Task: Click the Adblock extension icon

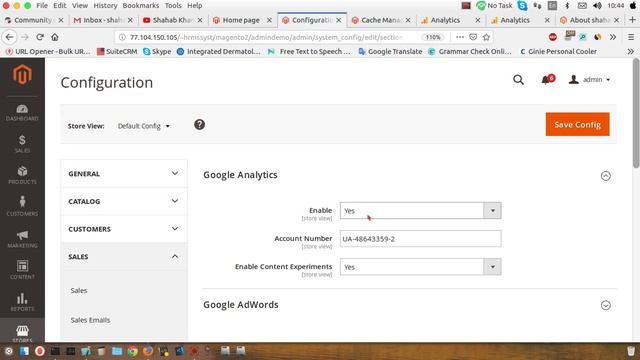Action: coord(553,37)
